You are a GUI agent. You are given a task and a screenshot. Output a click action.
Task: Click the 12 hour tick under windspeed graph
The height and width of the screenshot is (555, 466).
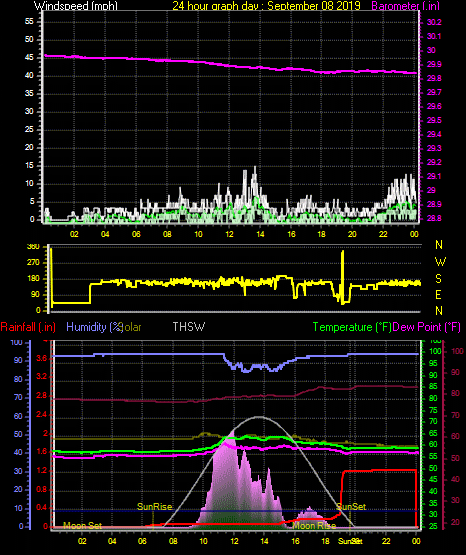[229, 234]
